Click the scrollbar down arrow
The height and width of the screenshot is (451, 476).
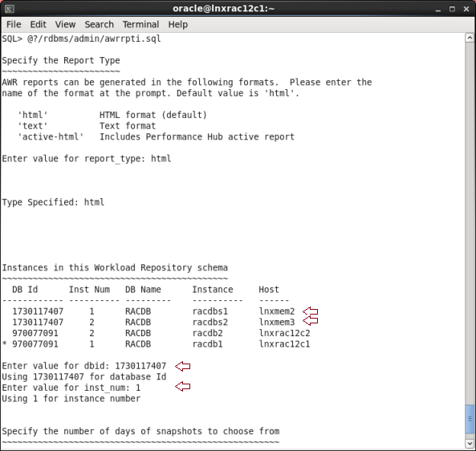click(x=470, y=444)
